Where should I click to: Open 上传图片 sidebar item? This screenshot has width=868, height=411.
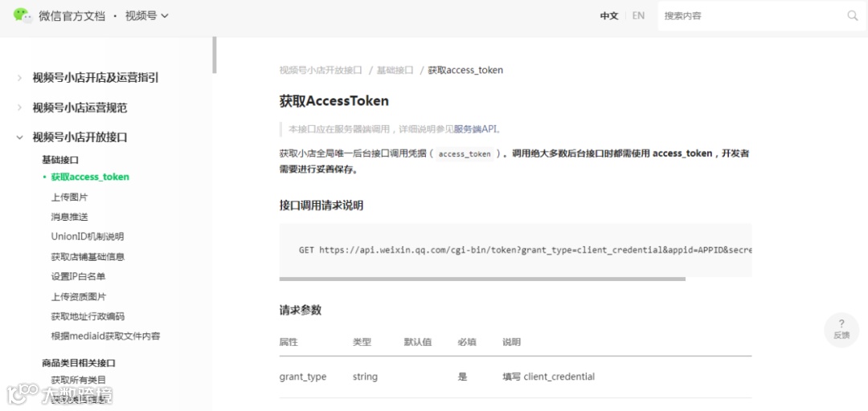(69, 197)
